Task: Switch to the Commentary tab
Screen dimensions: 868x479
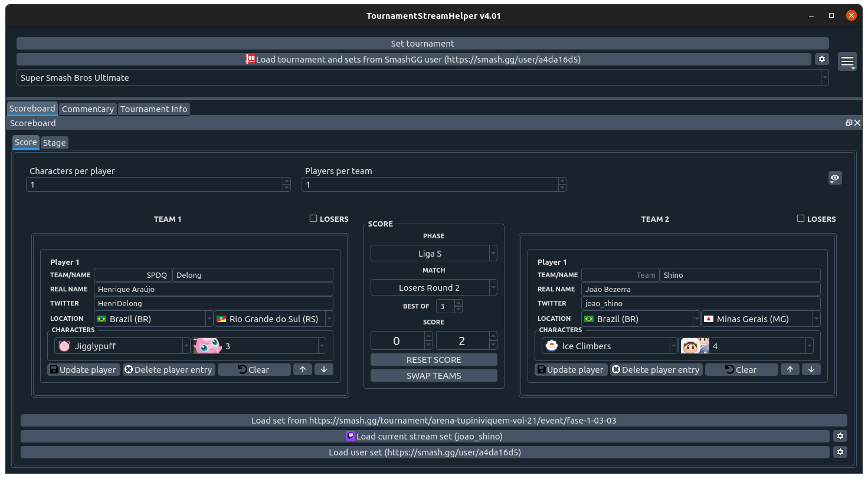Action: (x=88, y=109)
